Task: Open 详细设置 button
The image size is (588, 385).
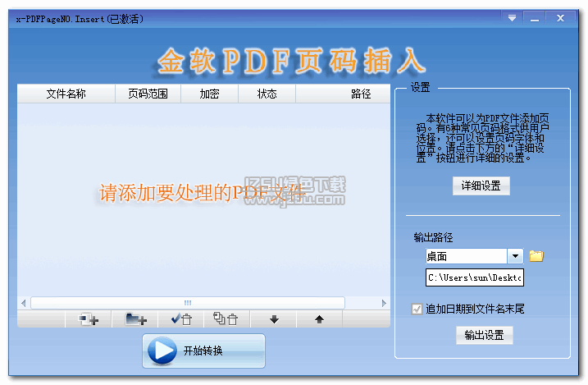Action: (481, 186)
